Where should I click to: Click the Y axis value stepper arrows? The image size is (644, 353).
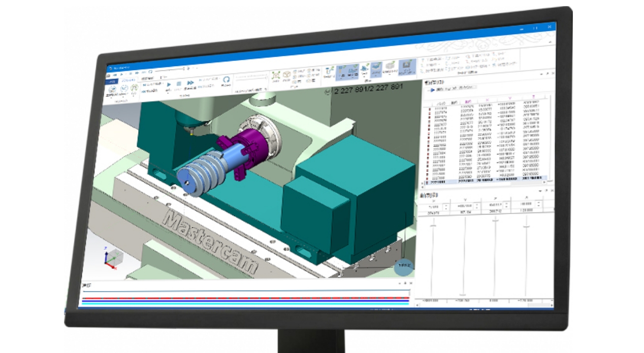click(477, 206)
